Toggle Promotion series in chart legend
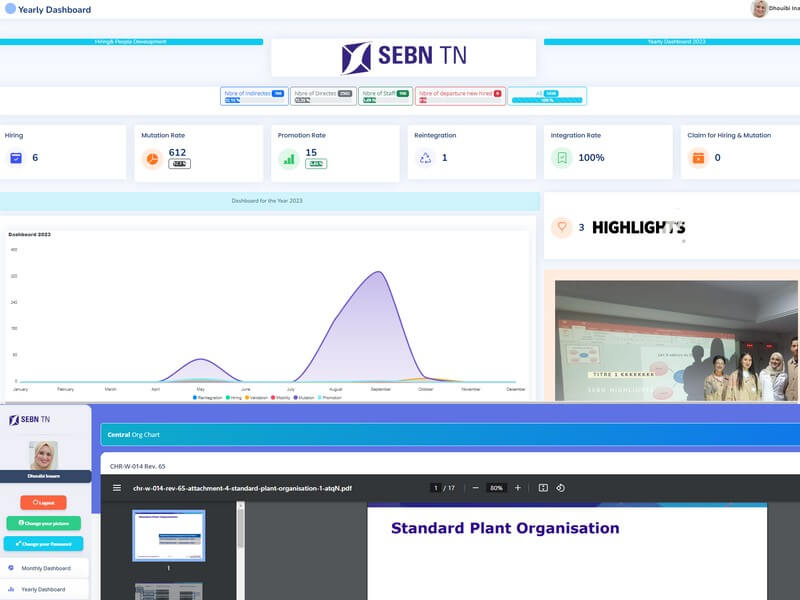Screen dimensions: 800x600 click(330, 397)
